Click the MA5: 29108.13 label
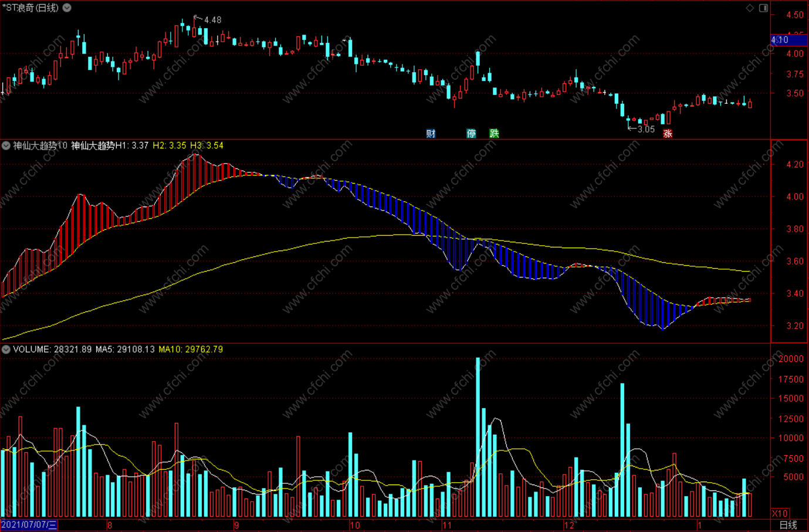The height and width of the screenshot is (532, 809). click(x=125, y=350)
